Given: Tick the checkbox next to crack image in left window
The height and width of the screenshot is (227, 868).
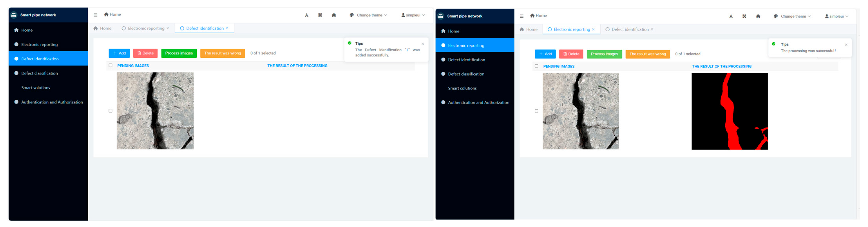Looking at the screenshot, I should (x=110, y=111).
